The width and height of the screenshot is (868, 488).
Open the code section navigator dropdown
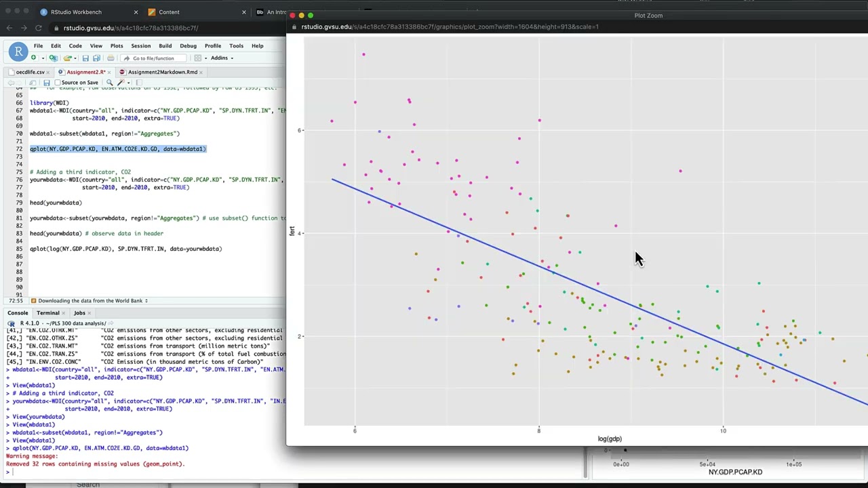click(x=92, y=301)
